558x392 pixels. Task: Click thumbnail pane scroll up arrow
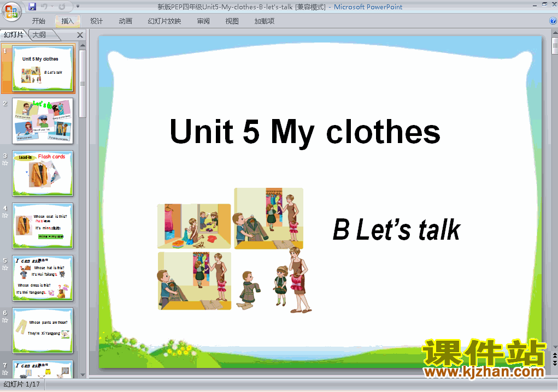click(83, 45)
